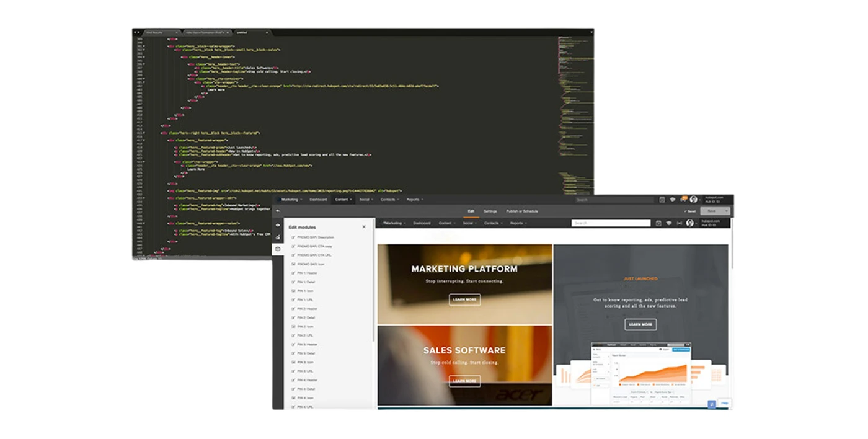Edit the PIN 1: URL module
The height and width of the screenshot is (439, 868).
pyautogui.click(x=302, y=299)
